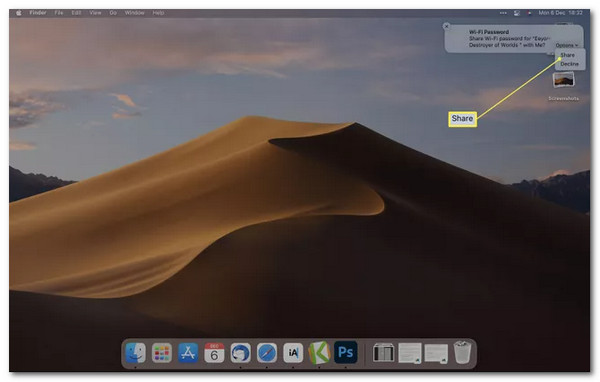Choose Share in the Options menu
The image size is (600, 382).
click(567, 55)
